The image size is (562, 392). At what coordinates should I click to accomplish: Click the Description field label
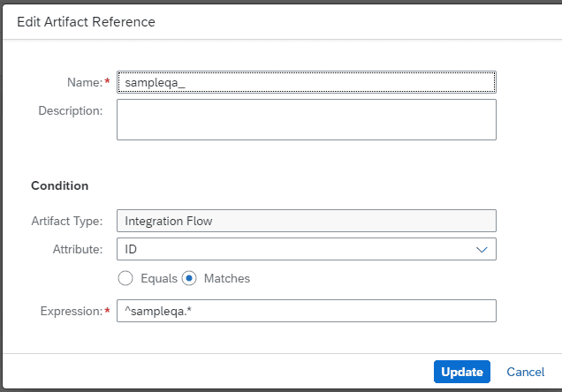pos(71,110)
